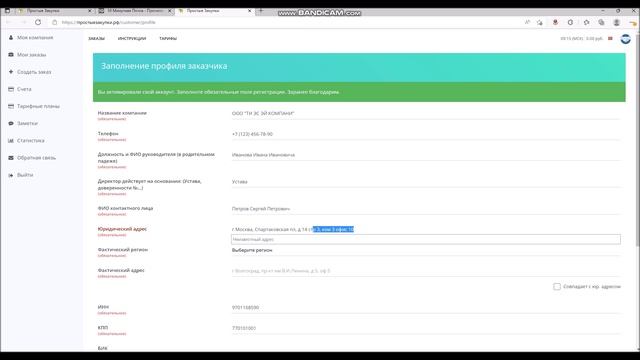The image size is (640, 360).
Task: Click the Моя компания person icon in sidebar
Action: click(x=11, y=38)
